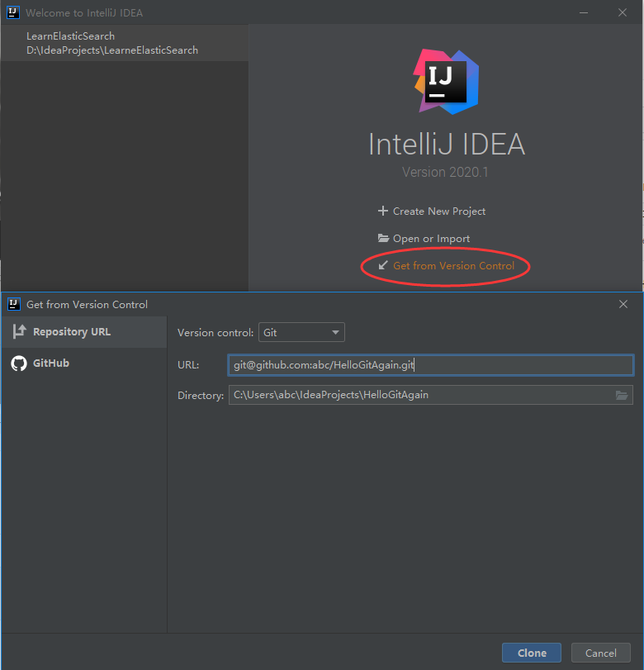Minimize the Welcome to IntelliJ IDEA window

click(x=584, y=13)
